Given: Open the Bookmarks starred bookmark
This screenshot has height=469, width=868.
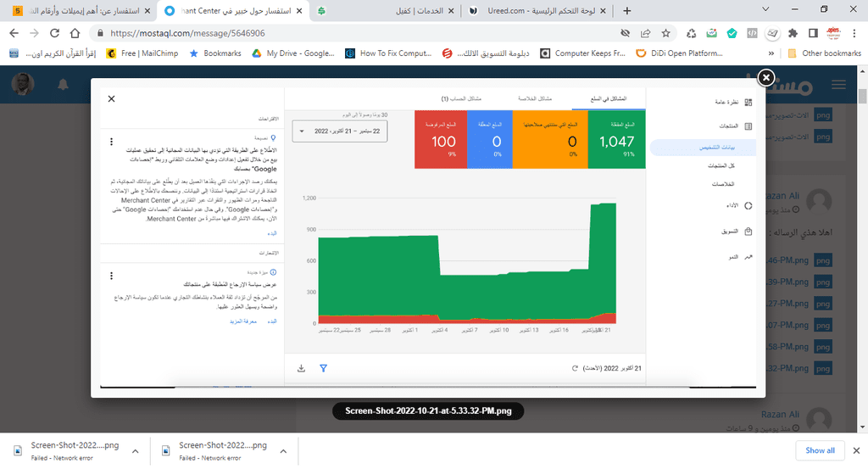Looking at the screenshot, I should (x=215, y=53).
